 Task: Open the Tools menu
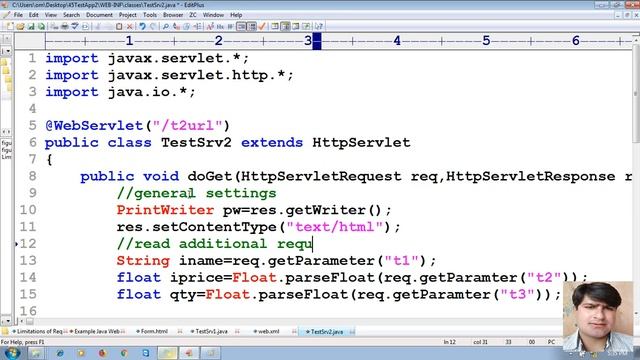149,15
